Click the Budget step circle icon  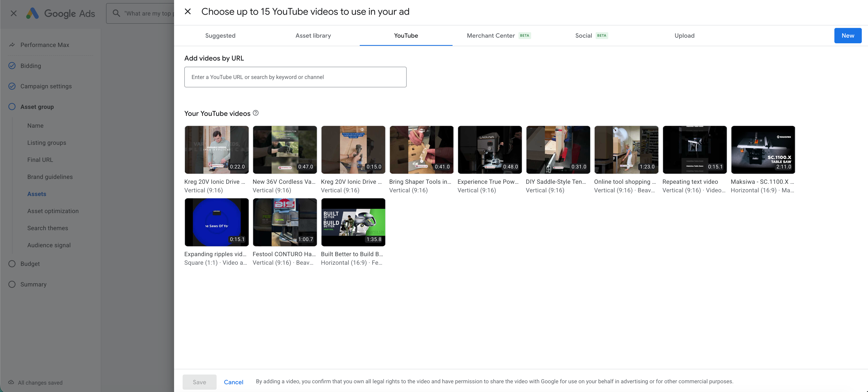click(12, 264)
